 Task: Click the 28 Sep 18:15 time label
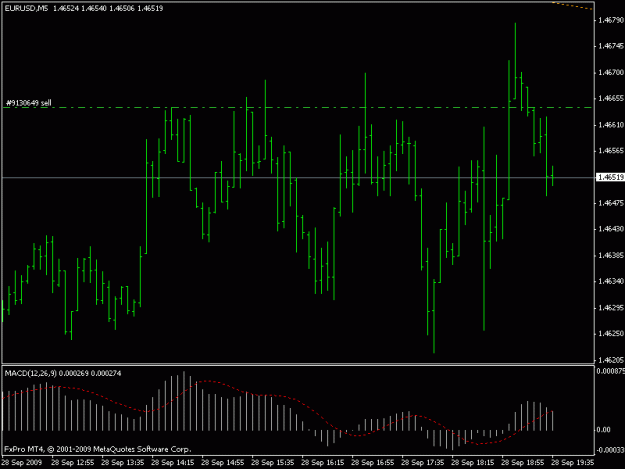[473, 463]
